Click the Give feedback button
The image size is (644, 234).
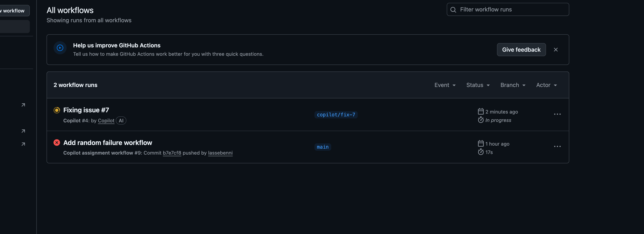pos(521,50)
